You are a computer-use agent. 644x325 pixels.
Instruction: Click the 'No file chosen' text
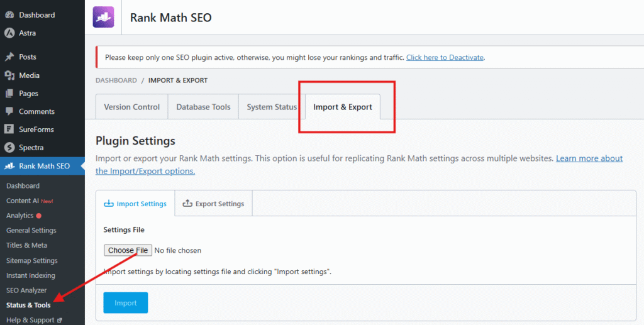point(178,250)
